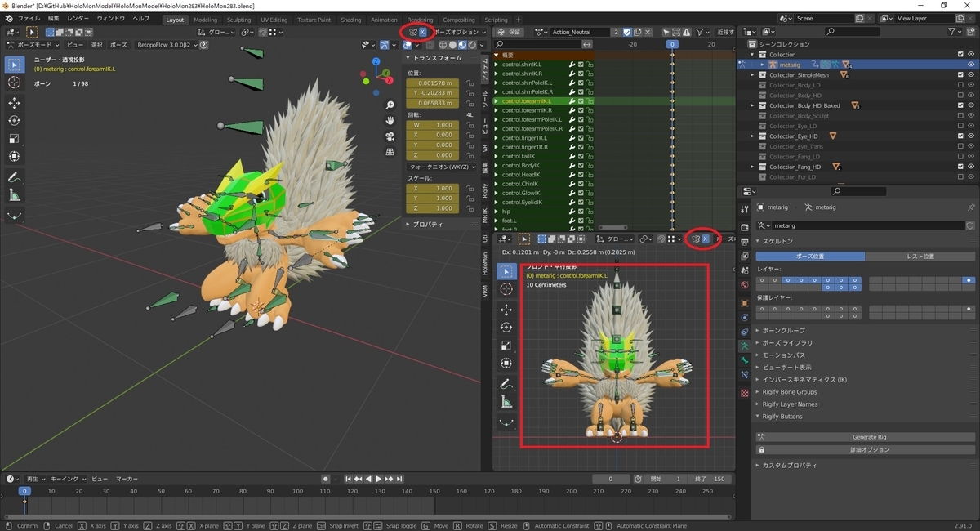
Task: Click the zoom magnifier icon in the main viewport
Action: tap(390, 105)
